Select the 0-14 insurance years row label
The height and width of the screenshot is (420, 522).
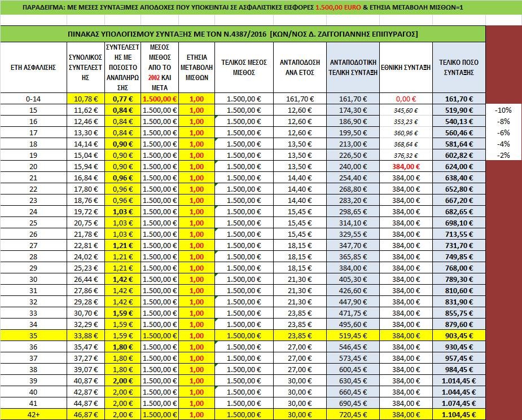(33, 98)
